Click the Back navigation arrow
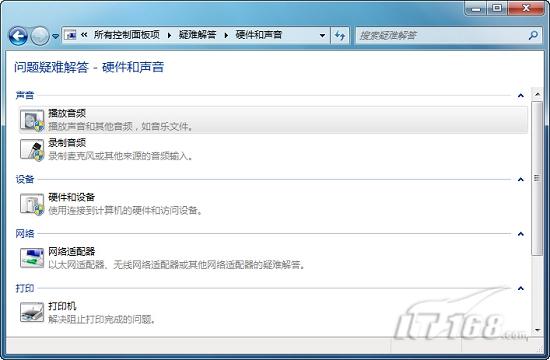 point(18,36)
